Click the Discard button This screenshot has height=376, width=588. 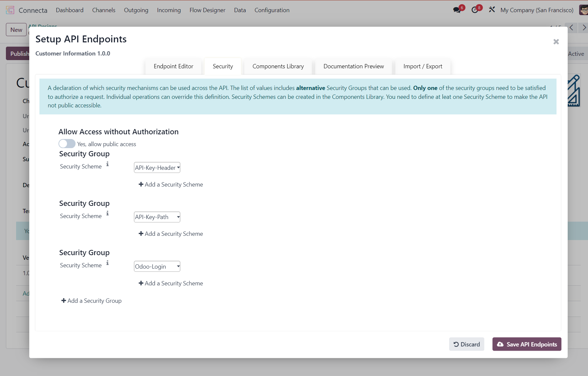[466, 344]
